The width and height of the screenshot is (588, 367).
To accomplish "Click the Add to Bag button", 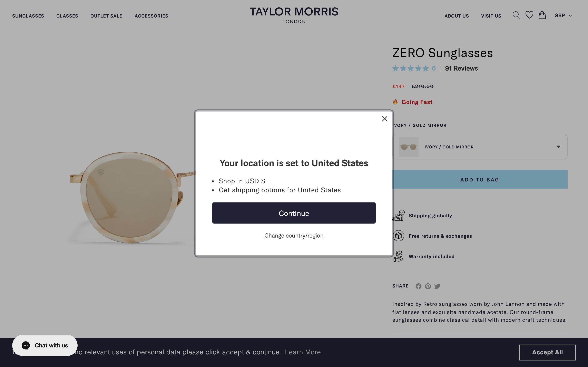I will [x=479, y=179].
